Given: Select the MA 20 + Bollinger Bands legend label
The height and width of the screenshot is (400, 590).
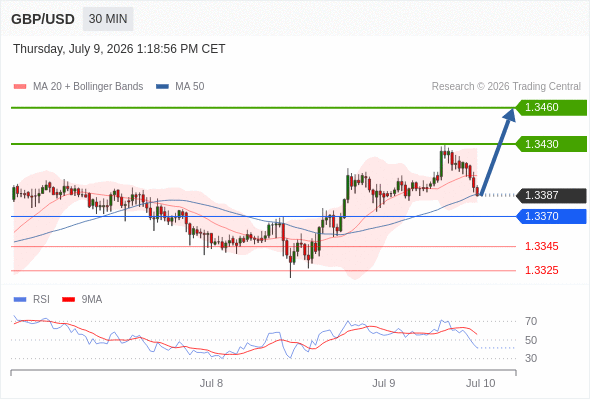Looking at the screenshot, I should (88, 87).
